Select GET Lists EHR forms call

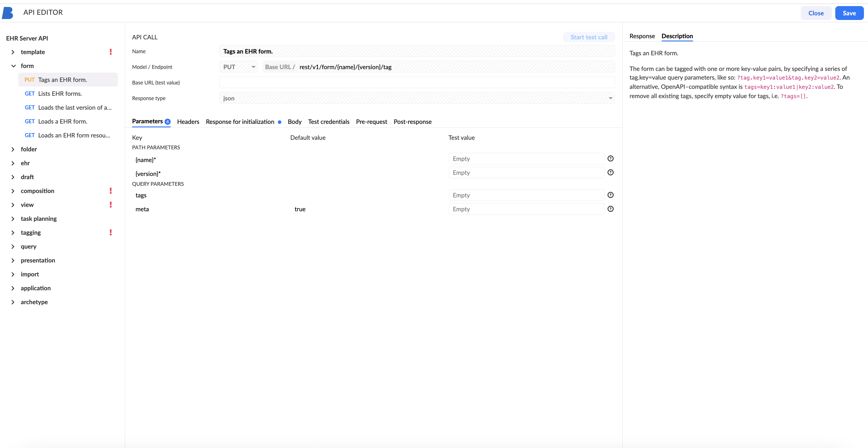point(68,93)
